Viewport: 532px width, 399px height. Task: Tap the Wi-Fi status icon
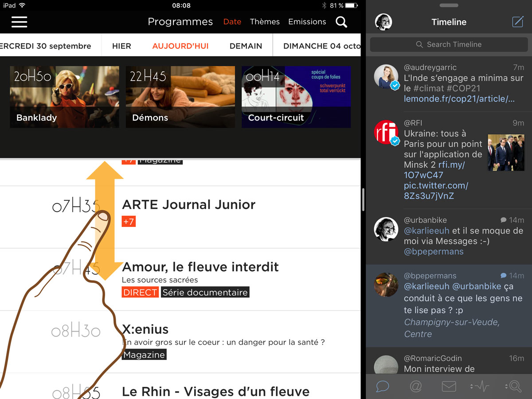[x=23, y=5]
